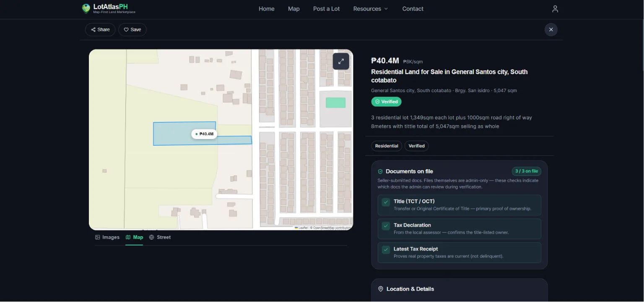Open the OpenStreetMap contributors link
644x302 pixels.
(x=332, y=228)
